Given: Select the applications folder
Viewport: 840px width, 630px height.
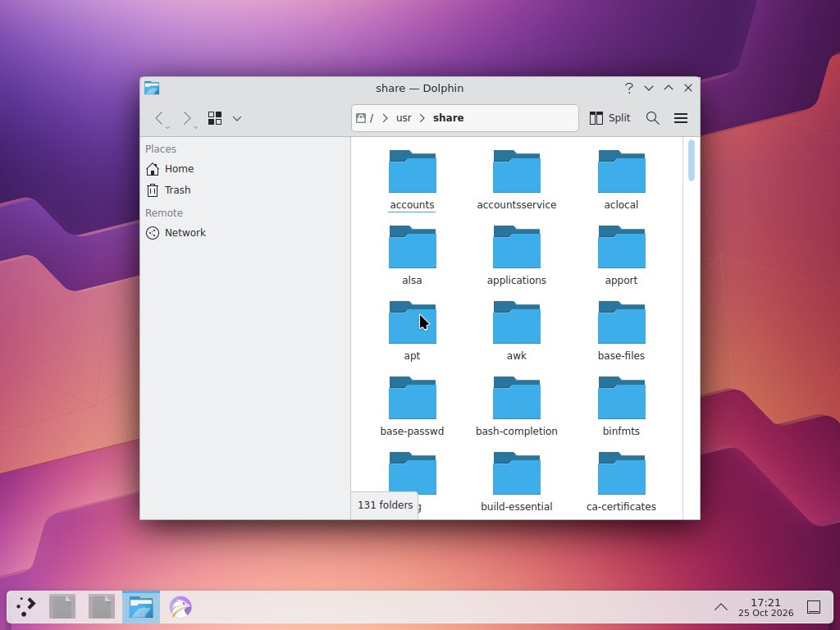Looking at the screenshot, I should [x=517, y=256].
